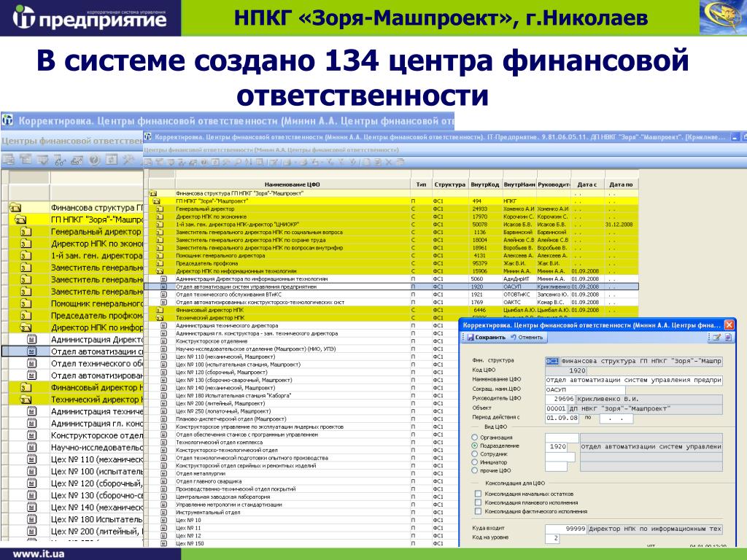This screenshot has height=560, width=747.
Task: Select the Инициатор radio button
Action: click(474, 462)
